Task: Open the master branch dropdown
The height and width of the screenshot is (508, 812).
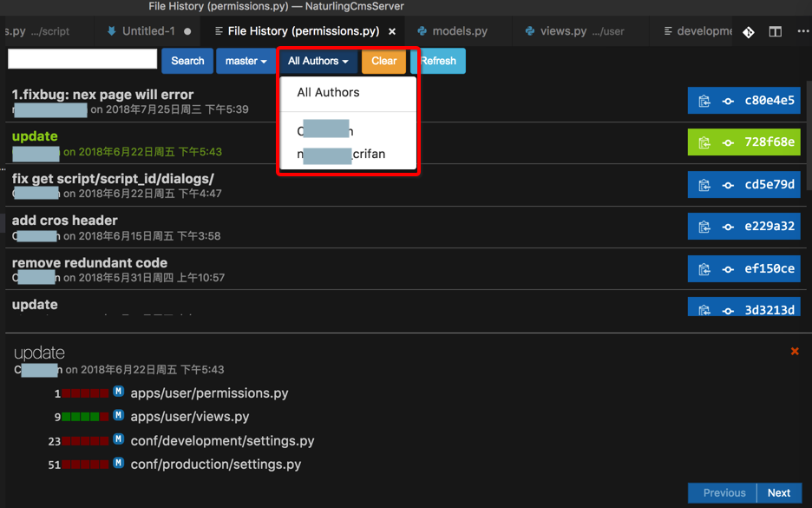Action: tap(246, 61)
